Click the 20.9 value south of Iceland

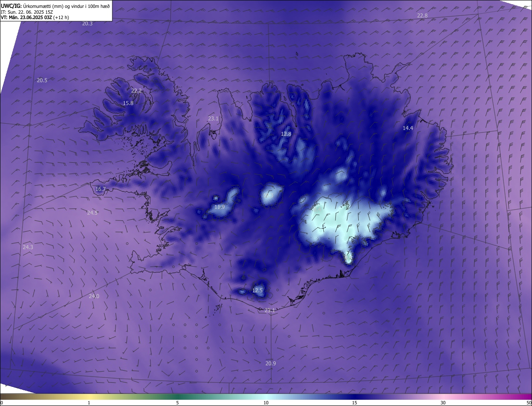271,363
